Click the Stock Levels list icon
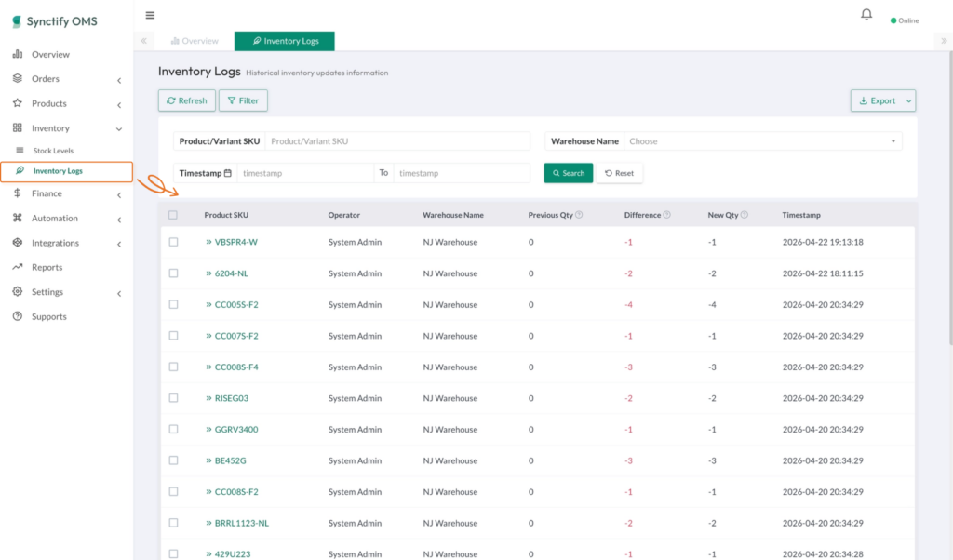953x560 pixels. click(x=20, y=150)
